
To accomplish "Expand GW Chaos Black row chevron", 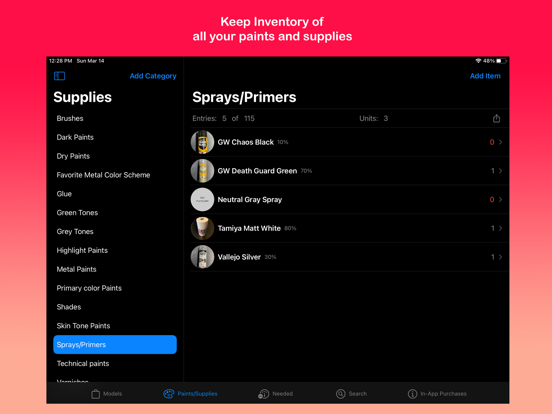I will point(500,142).
